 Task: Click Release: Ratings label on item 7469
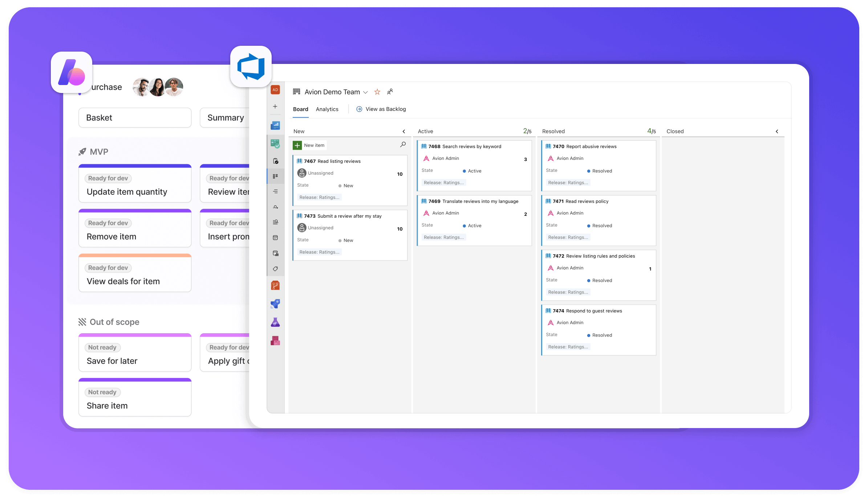(x=443, y=237)
